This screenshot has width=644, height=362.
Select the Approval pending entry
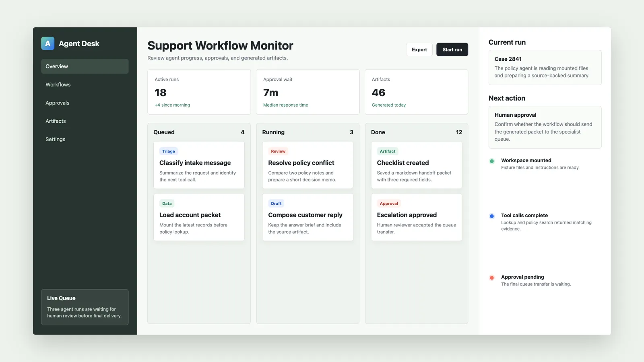[545, 280]
